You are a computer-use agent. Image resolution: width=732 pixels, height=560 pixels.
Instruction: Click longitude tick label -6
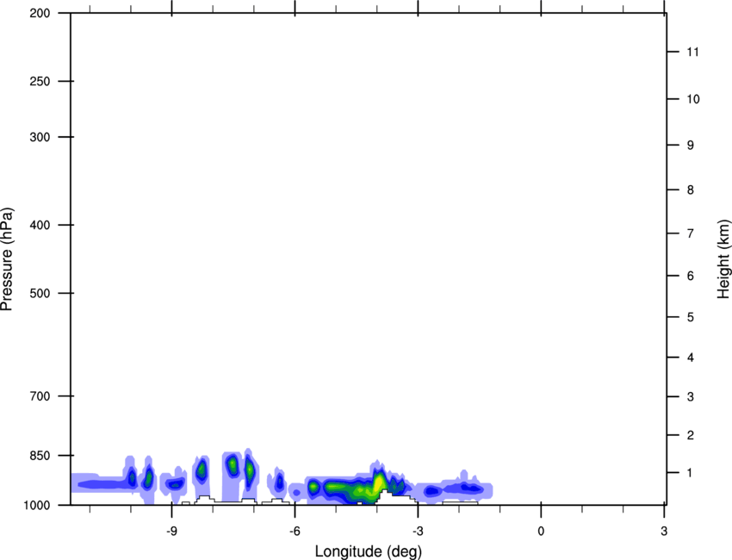point(295,532)
